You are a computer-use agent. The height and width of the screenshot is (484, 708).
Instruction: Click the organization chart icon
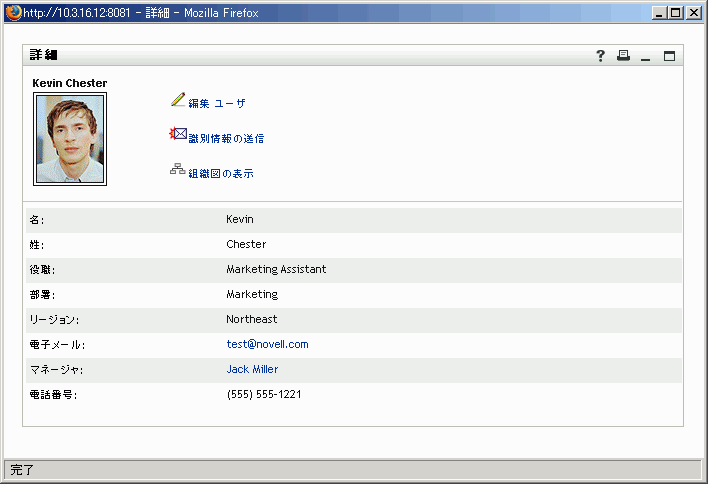[177, 169]
